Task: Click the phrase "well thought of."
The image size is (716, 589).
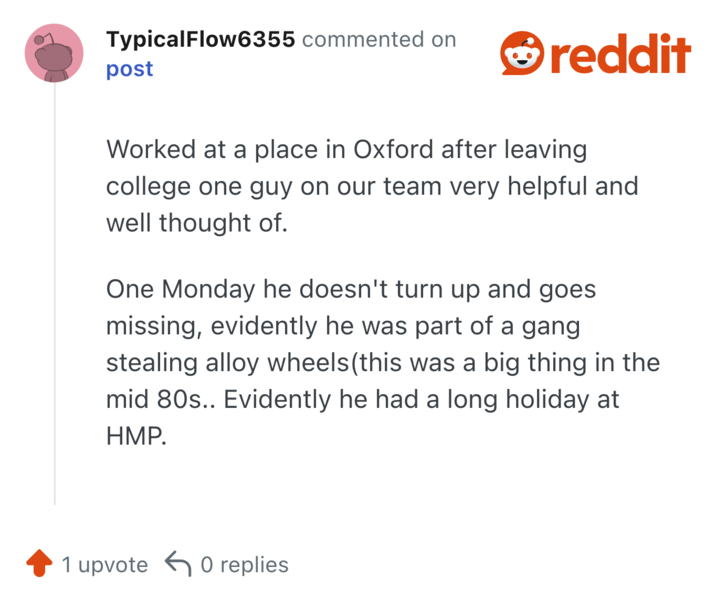Action: click(197, 222)
